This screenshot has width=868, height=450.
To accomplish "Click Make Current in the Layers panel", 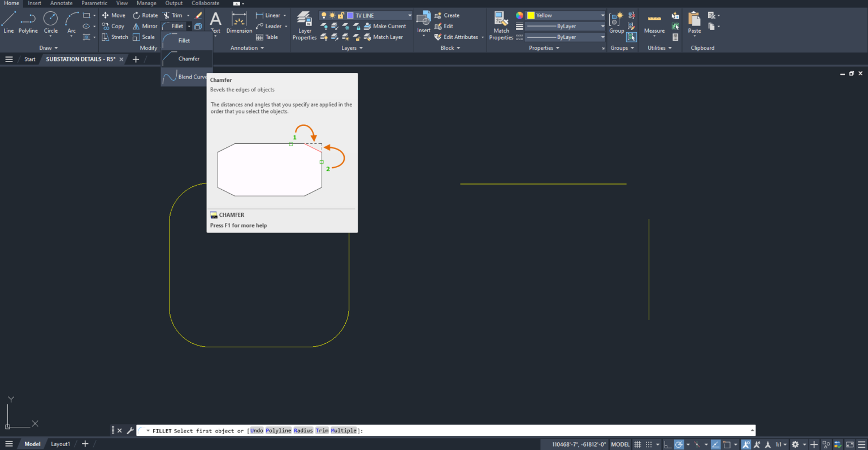I will coord(388,26).
